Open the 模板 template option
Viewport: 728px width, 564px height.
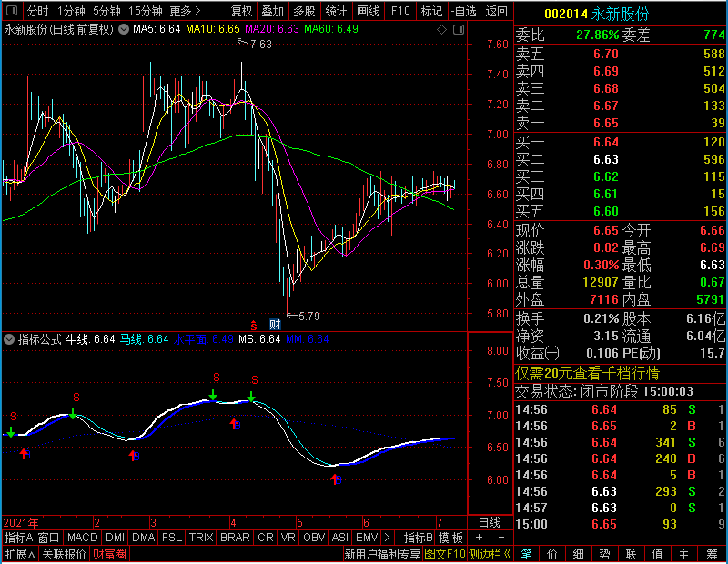click(x=450, y=538)
